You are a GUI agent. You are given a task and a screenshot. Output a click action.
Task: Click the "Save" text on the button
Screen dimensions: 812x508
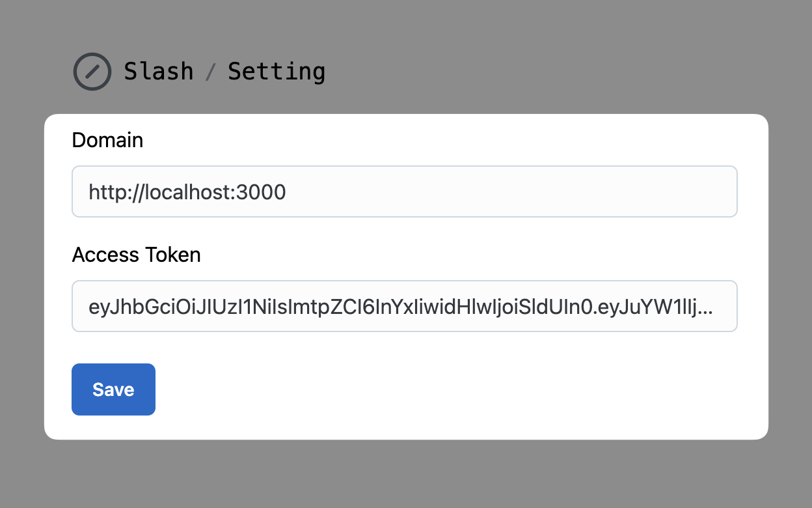[113, 389]
